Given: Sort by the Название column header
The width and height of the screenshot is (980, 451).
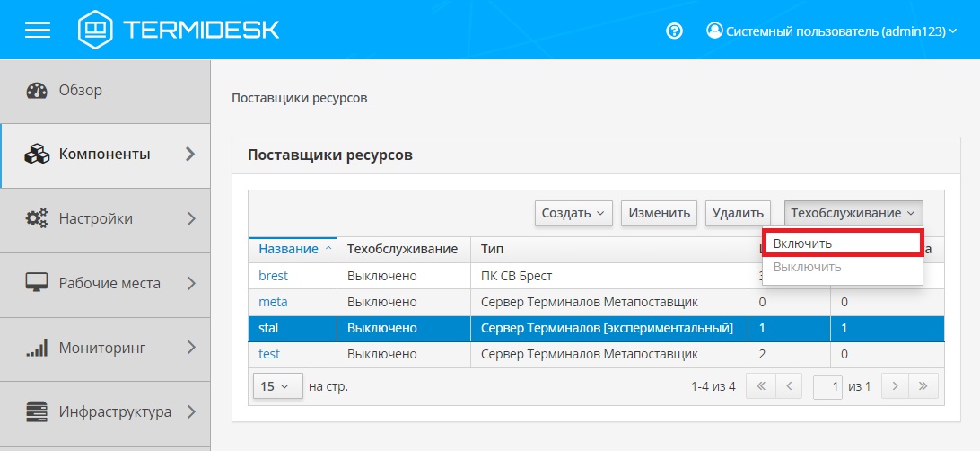Looking at the screenshot, I should pos(289,249).
